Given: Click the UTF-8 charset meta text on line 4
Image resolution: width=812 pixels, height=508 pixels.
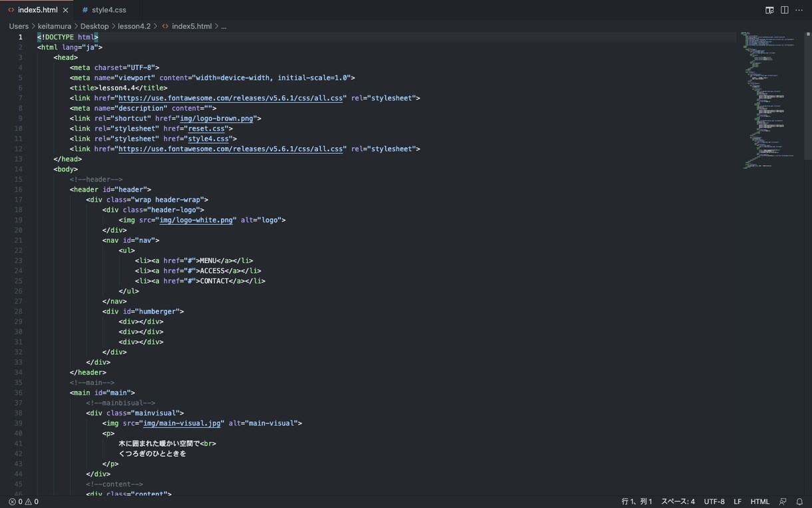Looking at the screenshot, I should pos(142,67).
